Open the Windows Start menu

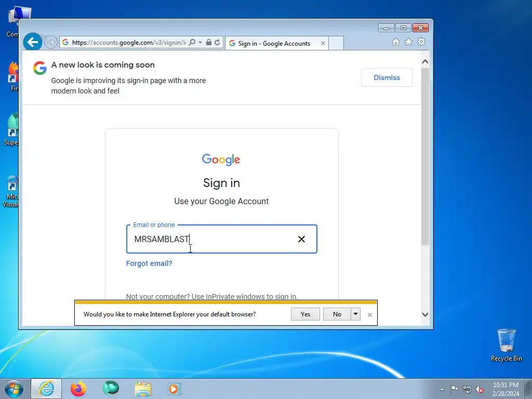click(14, 389)
